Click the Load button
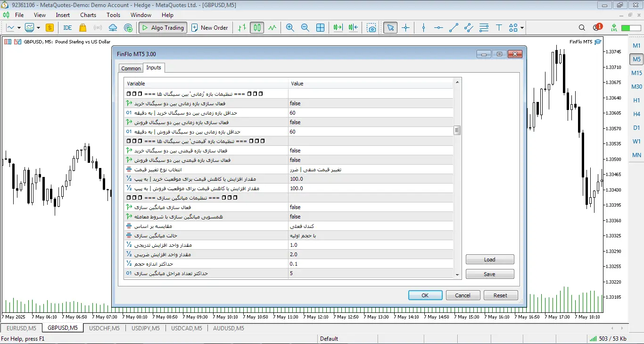Viewport: 644px width, 344px height. pos(490,260)
